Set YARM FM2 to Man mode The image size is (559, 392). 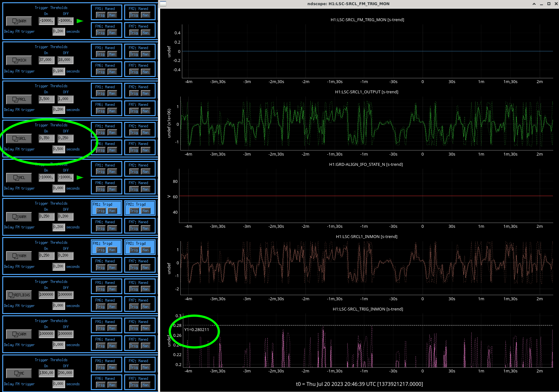pyautogui.click(x=145, y=250)
